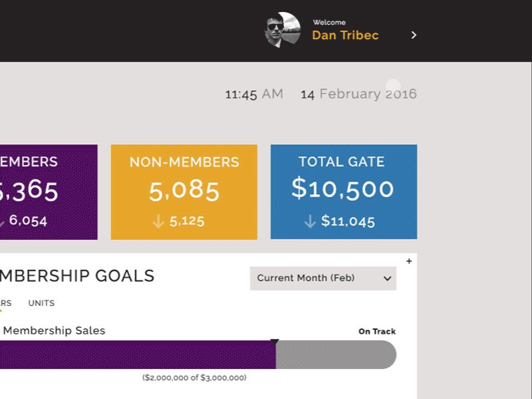Click the Membership Sales progress bar
Image resolution: width=532 pixels, height=399 pixels.
(199, 354)
